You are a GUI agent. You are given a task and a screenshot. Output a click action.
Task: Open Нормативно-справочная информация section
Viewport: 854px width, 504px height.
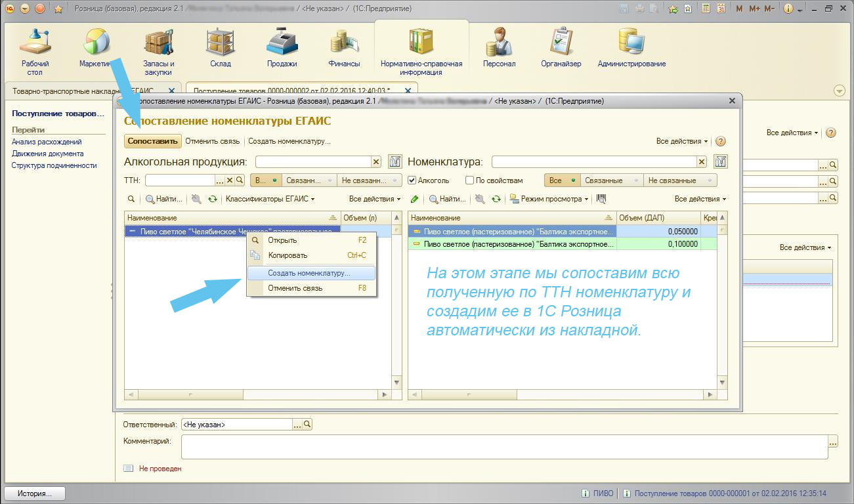pyautogui.click(x=421, y=51)
